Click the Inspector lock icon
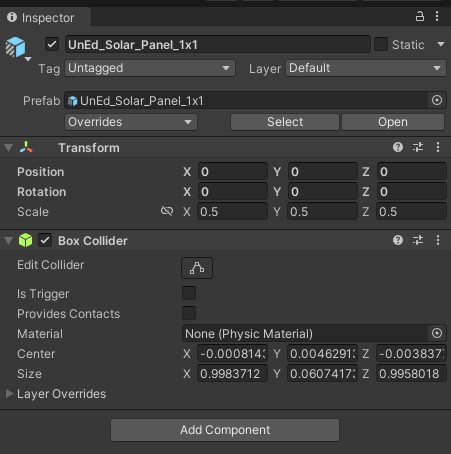This screenshot has height=454, width=451. pyautogui.click(x=420, y=16)
